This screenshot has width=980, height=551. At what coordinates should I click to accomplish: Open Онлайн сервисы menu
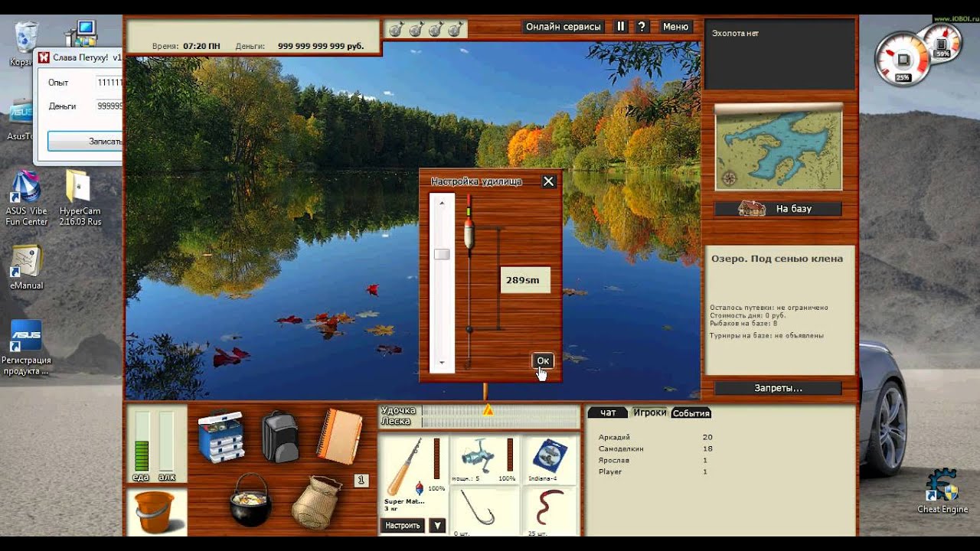[563, 27]
